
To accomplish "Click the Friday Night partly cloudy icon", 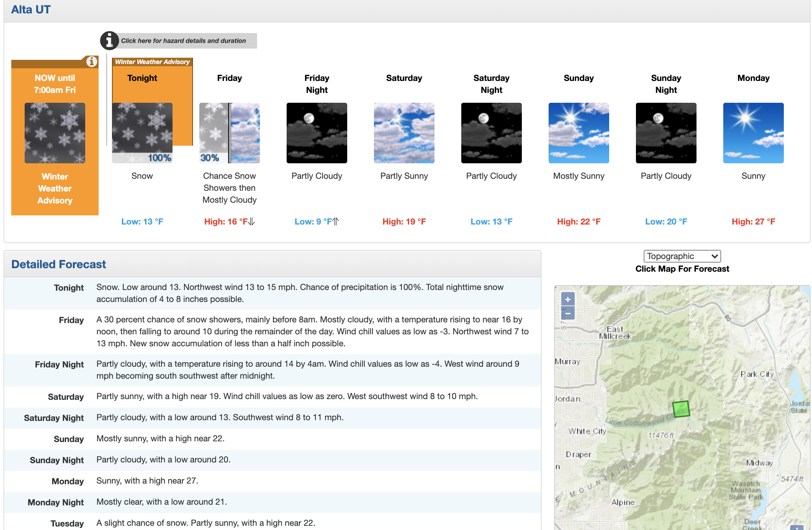I will (317, 133).
